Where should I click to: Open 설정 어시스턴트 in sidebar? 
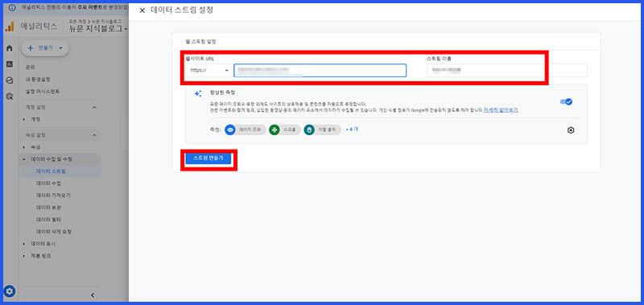43,92
